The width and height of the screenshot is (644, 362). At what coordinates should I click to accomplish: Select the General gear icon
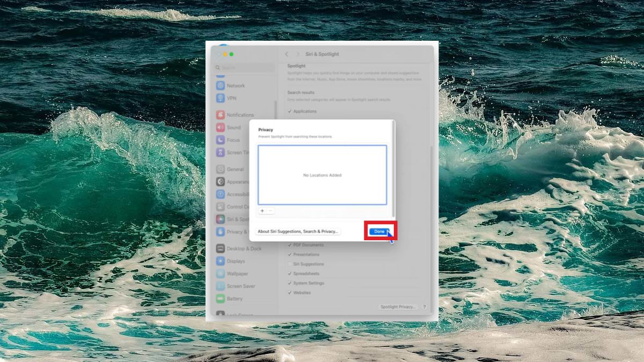click(x=221, y=169)
